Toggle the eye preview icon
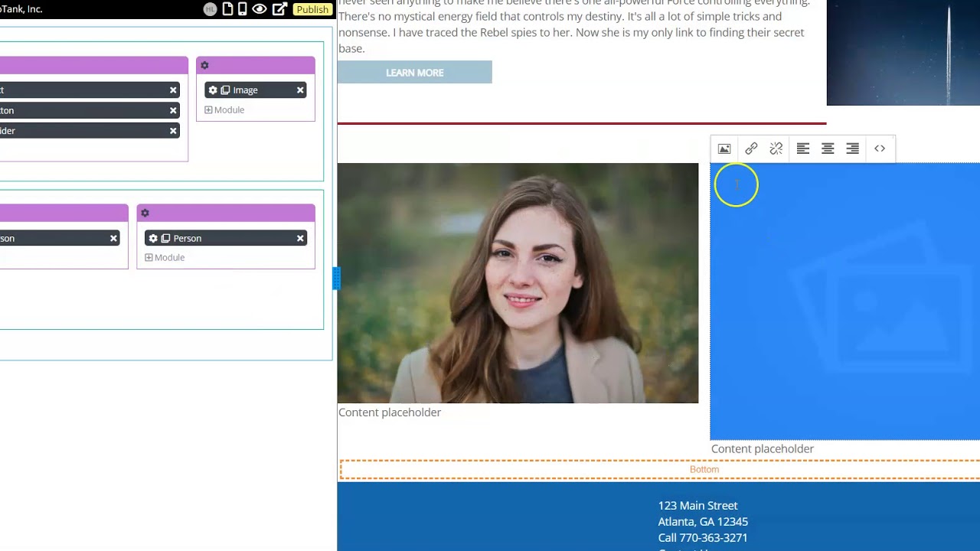The image size is (980, 551). point(260,9)
